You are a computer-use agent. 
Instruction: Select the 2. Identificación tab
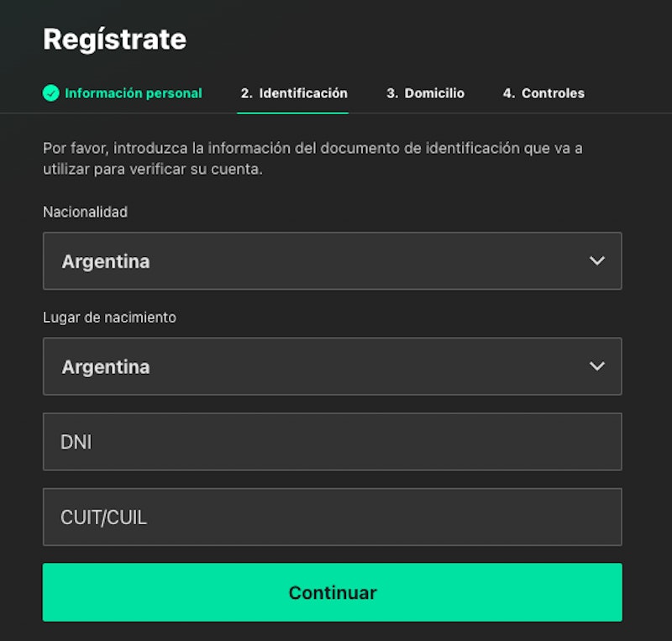point(293,93)
